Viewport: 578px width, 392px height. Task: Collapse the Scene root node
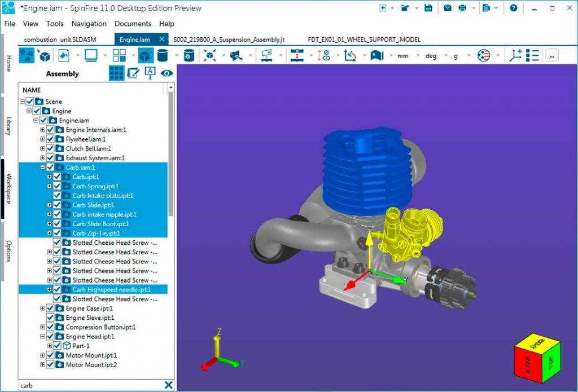pyautogui.click(x=22, y=102)
